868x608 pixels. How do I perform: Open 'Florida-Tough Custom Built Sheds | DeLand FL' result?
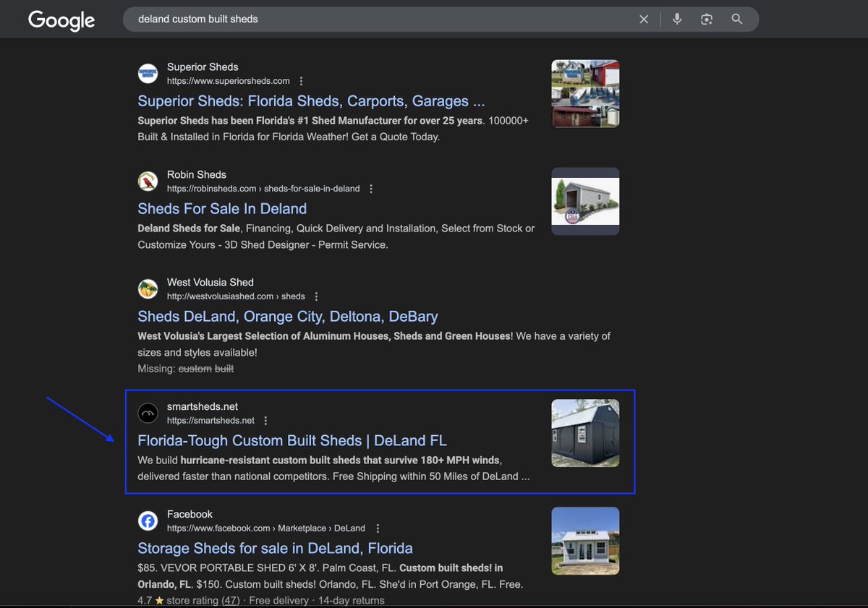pos(292,440)
